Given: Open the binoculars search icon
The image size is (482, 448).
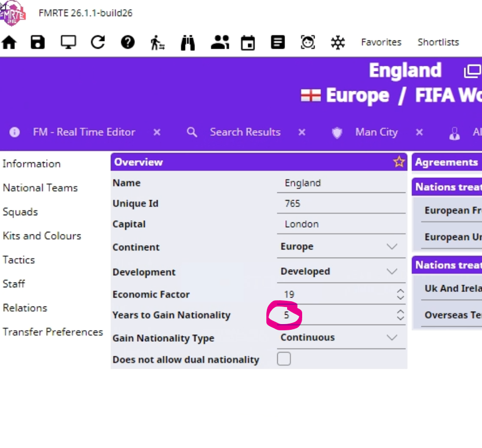Looking at the screenshot, I should (188, 43).
